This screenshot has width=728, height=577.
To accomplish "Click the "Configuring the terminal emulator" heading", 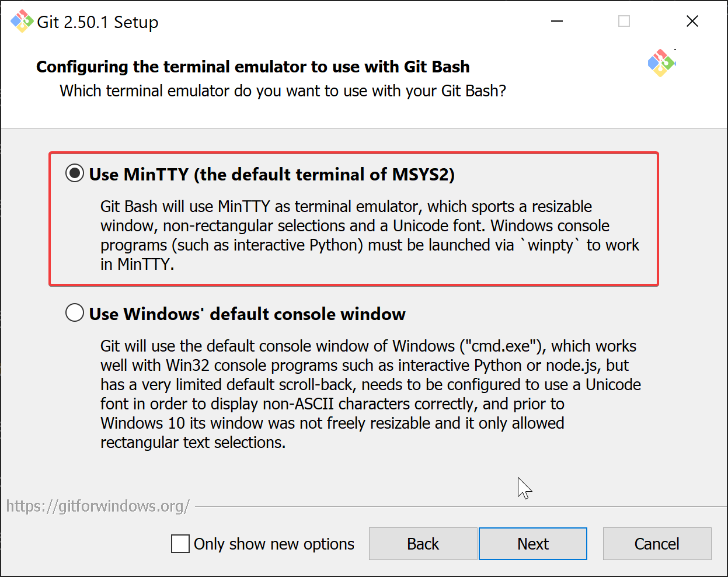I will tap(253, 67).
